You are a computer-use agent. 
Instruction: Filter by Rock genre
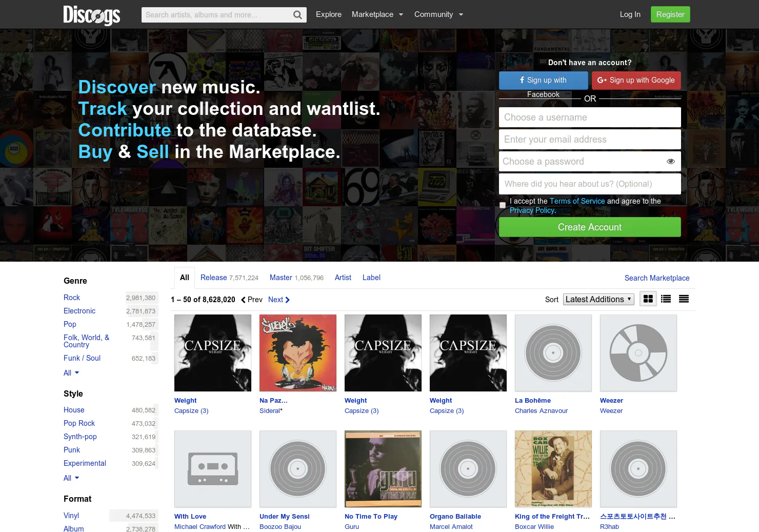tap(72, 298)
